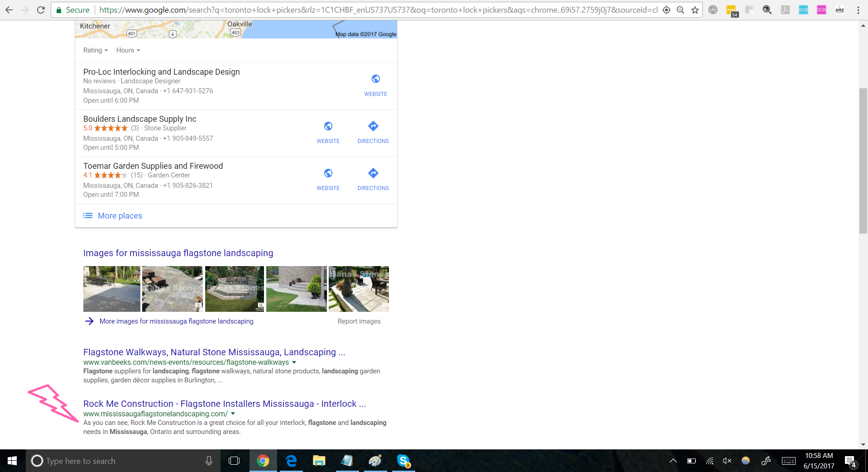Bookmark this page with the star icon
868x472 pixels.
point(695,10)
